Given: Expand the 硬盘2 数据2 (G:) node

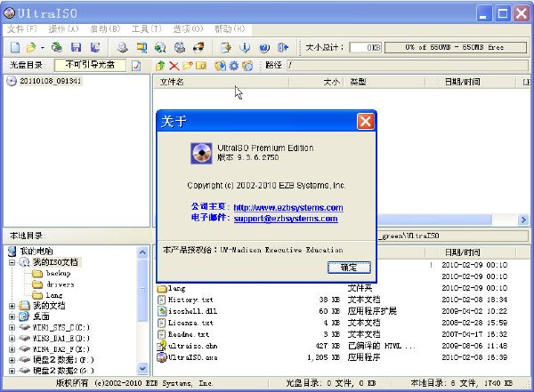Looking at the screenshot, I should click(12, 371).
